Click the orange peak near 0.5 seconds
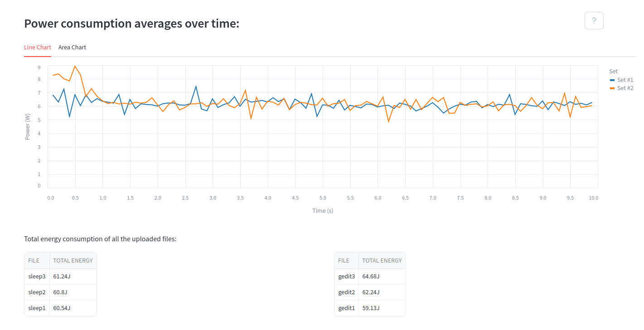This screenshot has height=330, width=644. (x=75, y=66)
